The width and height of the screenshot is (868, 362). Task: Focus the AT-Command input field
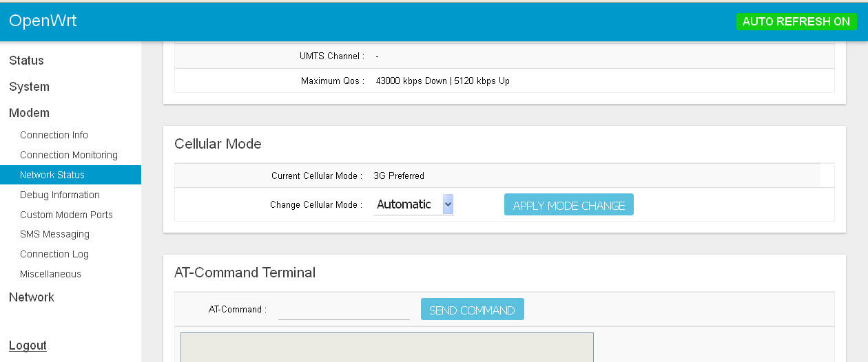tap(344, 310)
